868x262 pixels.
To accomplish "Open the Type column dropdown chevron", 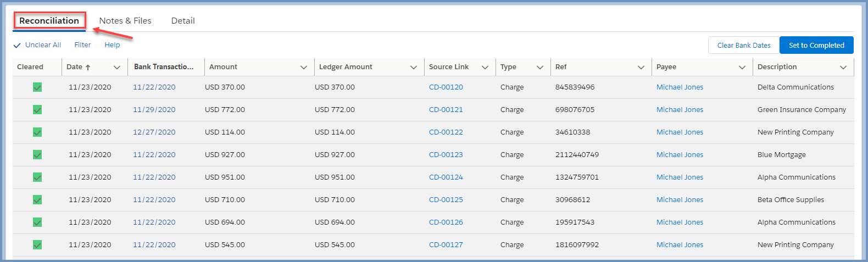I will coord(539,67).
